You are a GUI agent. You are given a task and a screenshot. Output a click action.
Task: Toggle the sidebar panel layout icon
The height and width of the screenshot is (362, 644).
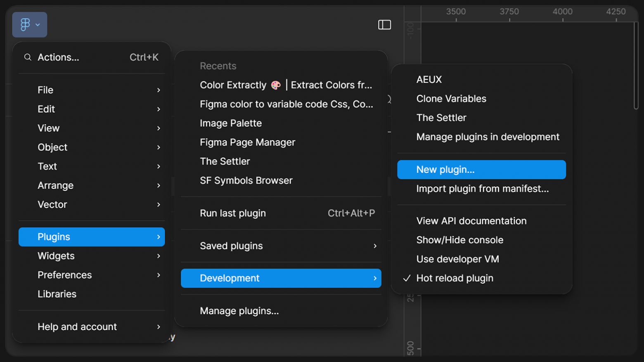point(384,25)
